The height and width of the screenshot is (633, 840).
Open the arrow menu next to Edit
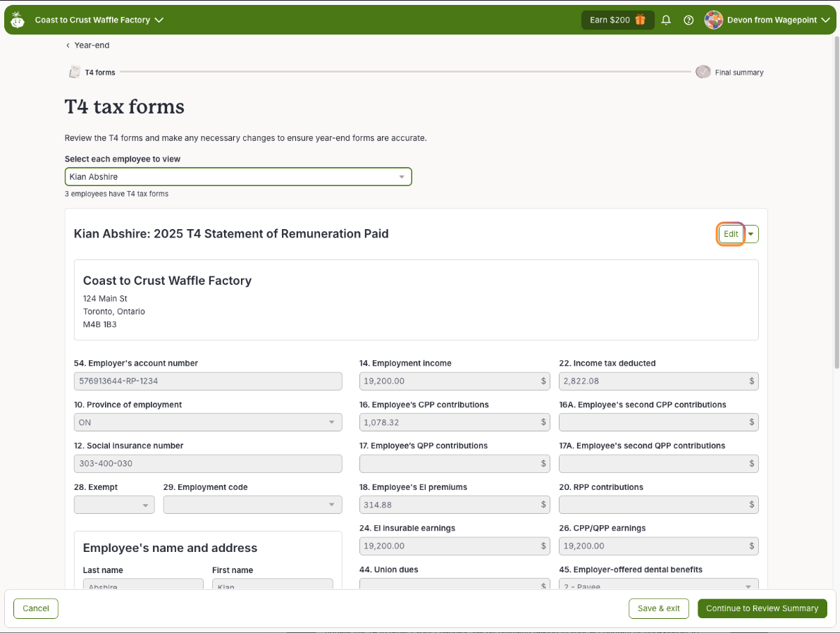coord(751,234)
